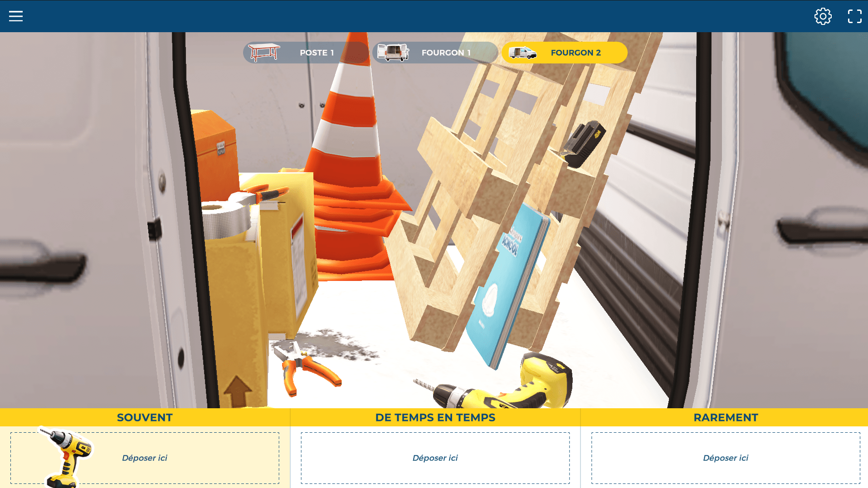Open the settings gear
This screenshot has width=868, height=488.
click(x=823, y=16)
